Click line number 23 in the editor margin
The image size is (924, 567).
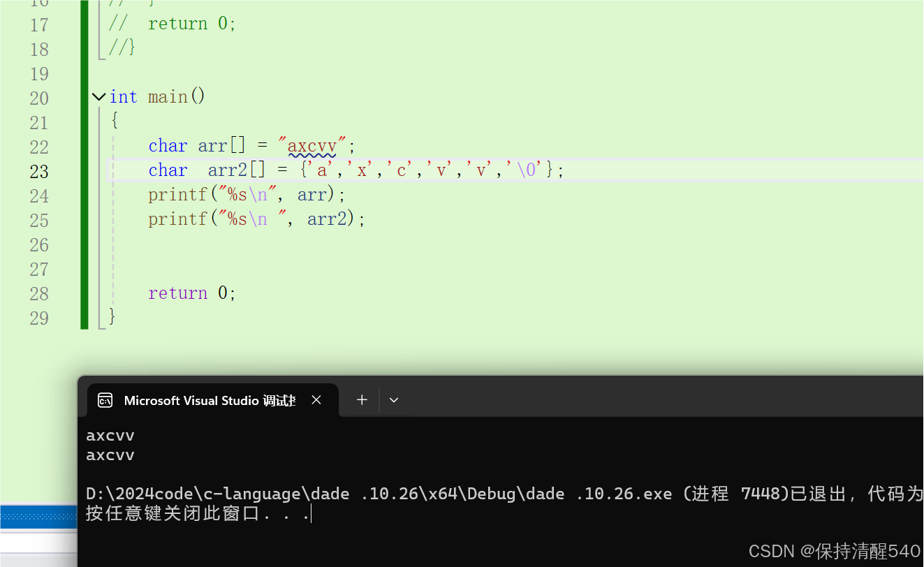39,171
